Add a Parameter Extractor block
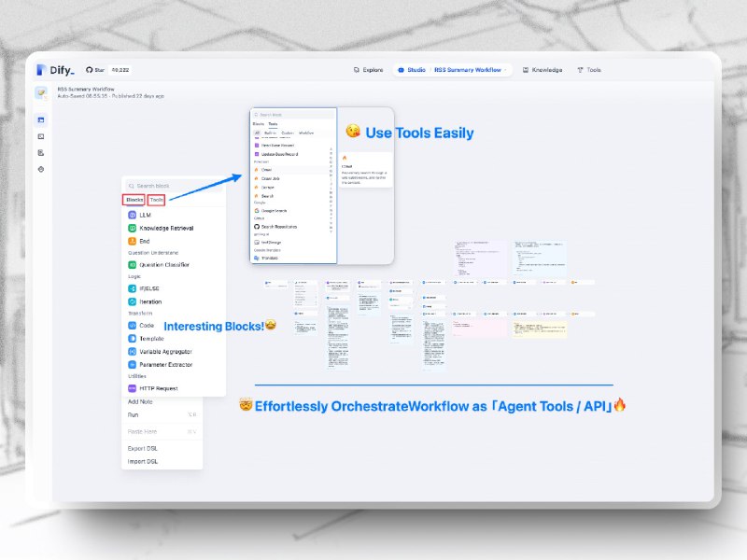The image size is (747, 560). click(174, 365)
